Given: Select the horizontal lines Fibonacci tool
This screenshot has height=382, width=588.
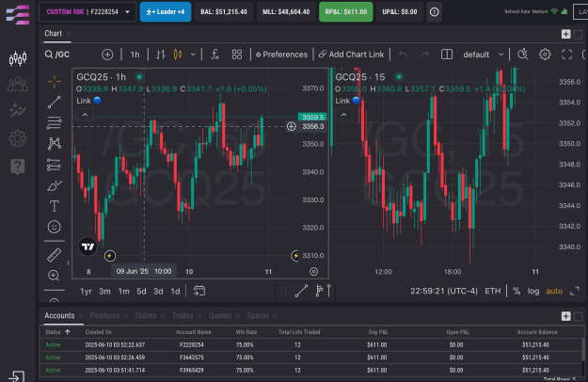Looking at the screenshot, I should tap(55, 122).
